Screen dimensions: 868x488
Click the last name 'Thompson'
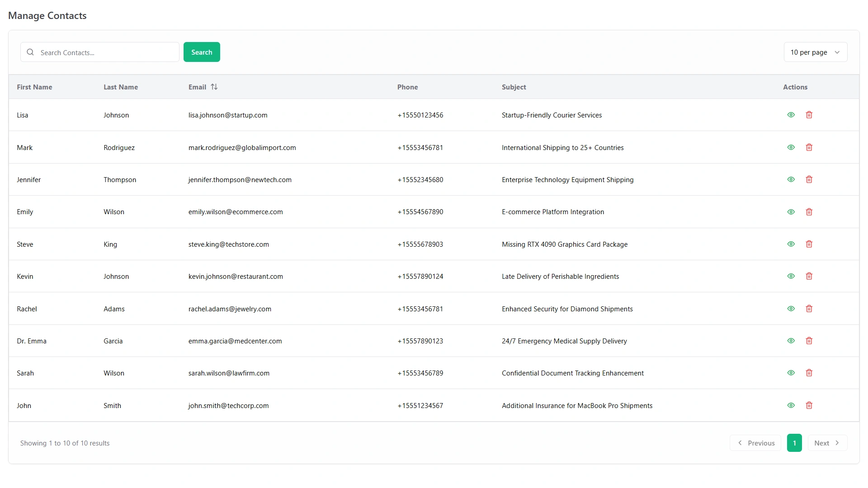(120, 180)
